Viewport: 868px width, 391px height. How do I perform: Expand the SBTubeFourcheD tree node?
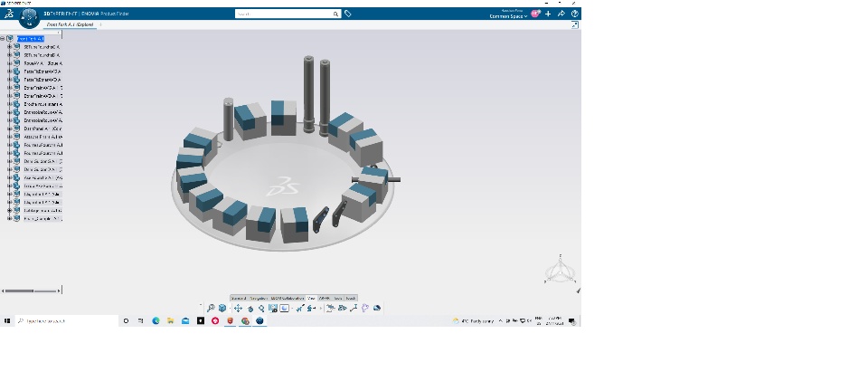point(9,55)
